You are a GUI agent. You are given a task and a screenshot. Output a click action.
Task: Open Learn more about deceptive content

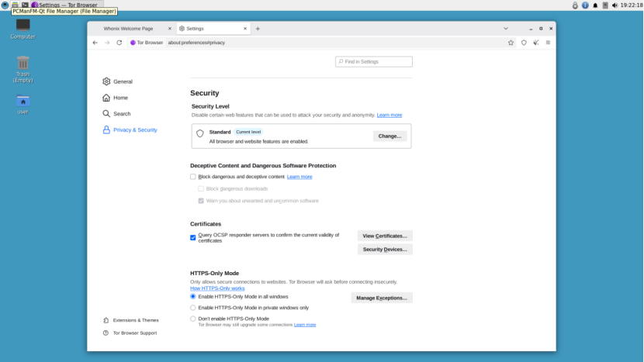[299, 177]
